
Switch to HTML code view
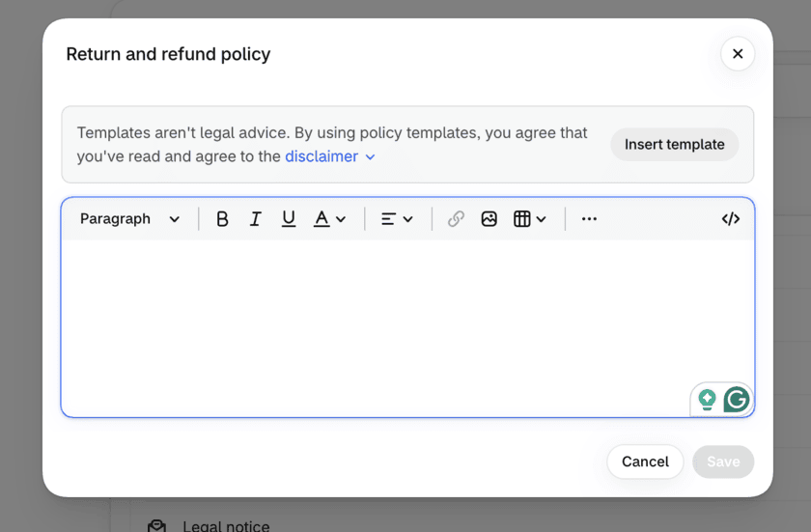tap(730, 219)
